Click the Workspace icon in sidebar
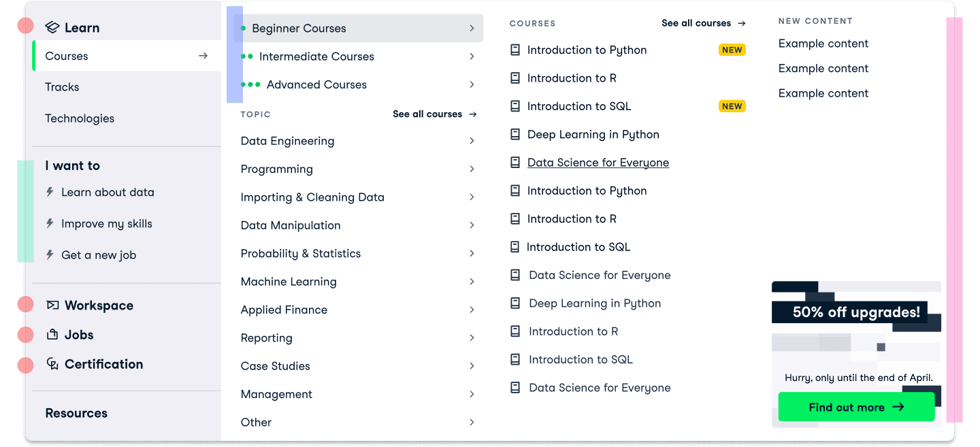Image resolution: width=980 pixels, height=447 pixels. (x=52, y=305)
